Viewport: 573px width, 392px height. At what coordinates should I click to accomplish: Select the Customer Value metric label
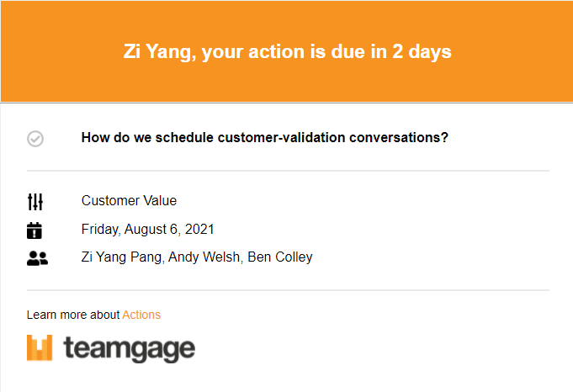pos(129,200)
